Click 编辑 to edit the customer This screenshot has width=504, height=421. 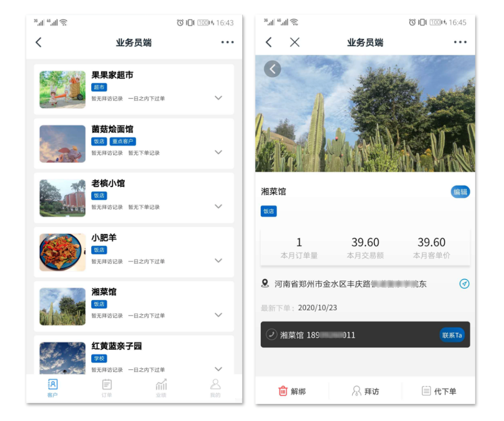tap(460, 192)
